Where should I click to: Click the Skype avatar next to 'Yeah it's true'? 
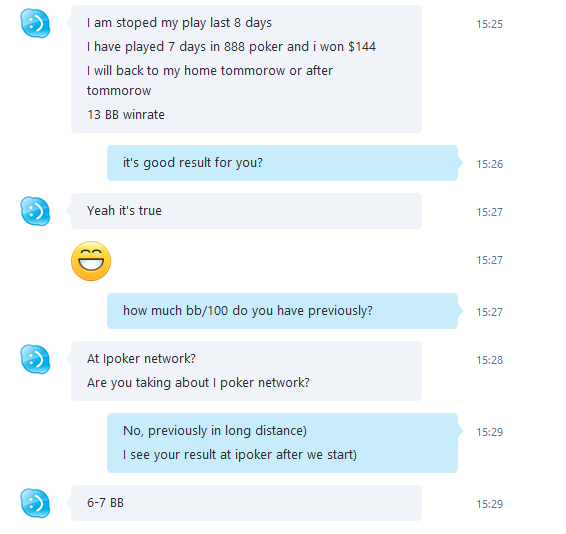pyautogui.click(x=35, y=211)
